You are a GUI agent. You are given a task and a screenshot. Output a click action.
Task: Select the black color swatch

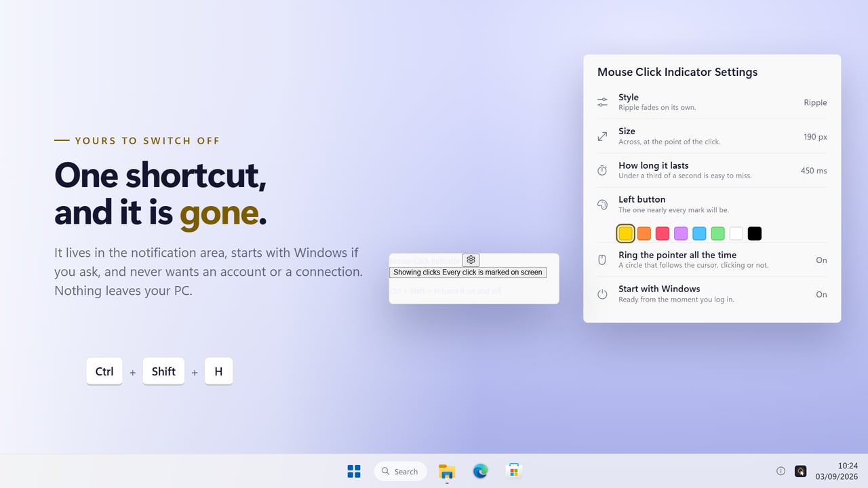755,234
